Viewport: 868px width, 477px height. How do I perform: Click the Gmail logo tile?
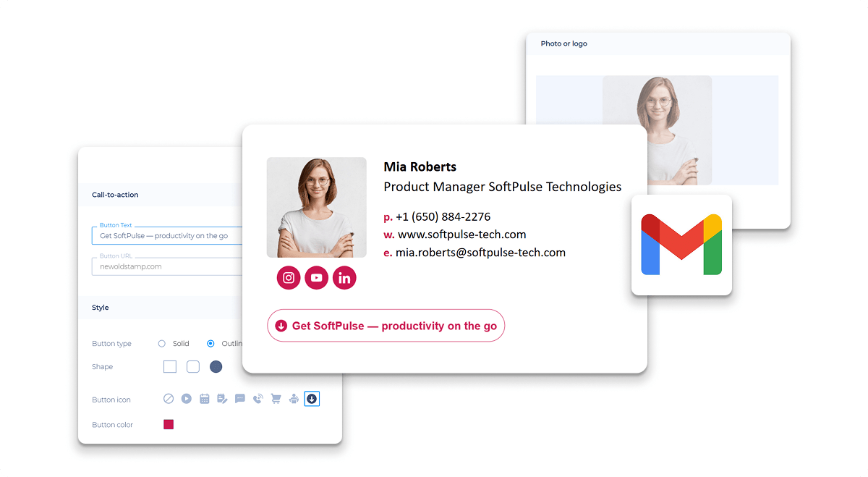pyautogui.click(x=681, y=245)
